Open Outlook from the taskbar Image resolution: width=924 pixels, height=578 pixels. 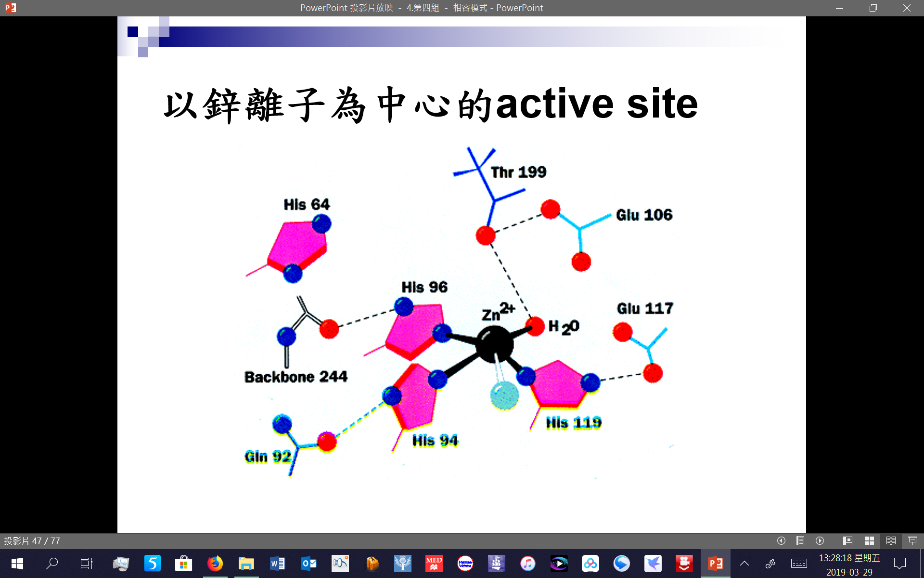(309, 563)
